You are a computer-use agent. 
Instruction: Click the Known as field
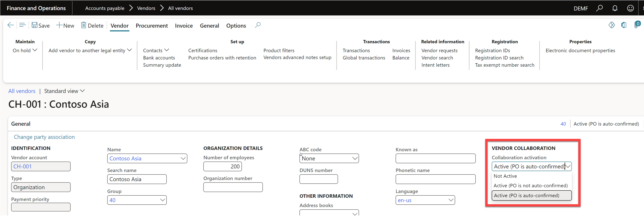[436, 158]
